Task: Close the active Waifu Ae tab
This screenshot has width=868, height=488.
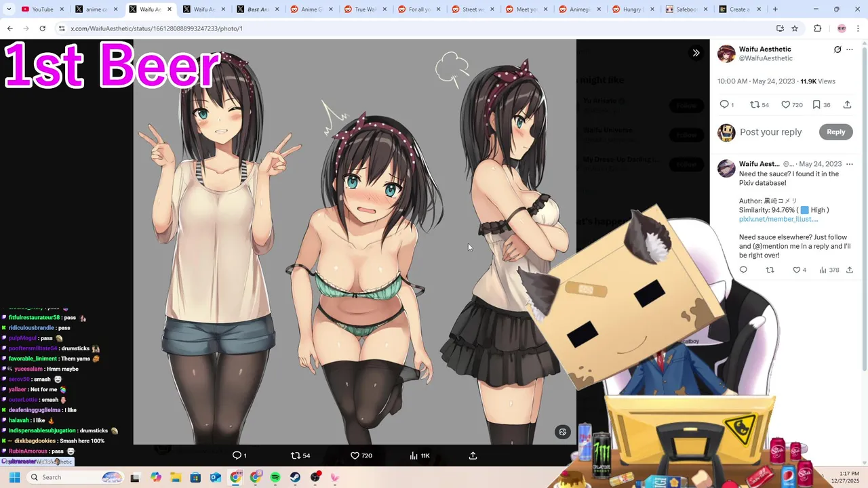Action: (x=170, y=9)
